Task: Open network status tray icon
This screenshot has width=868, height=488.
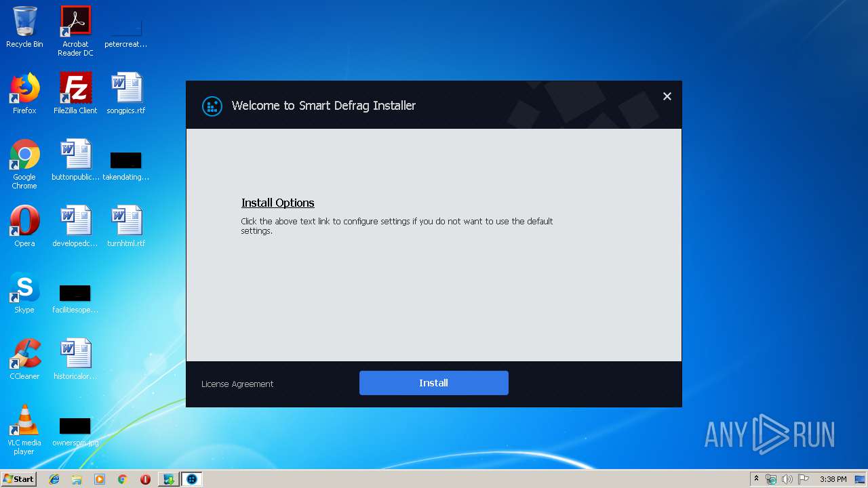Action: pos(771,479)
